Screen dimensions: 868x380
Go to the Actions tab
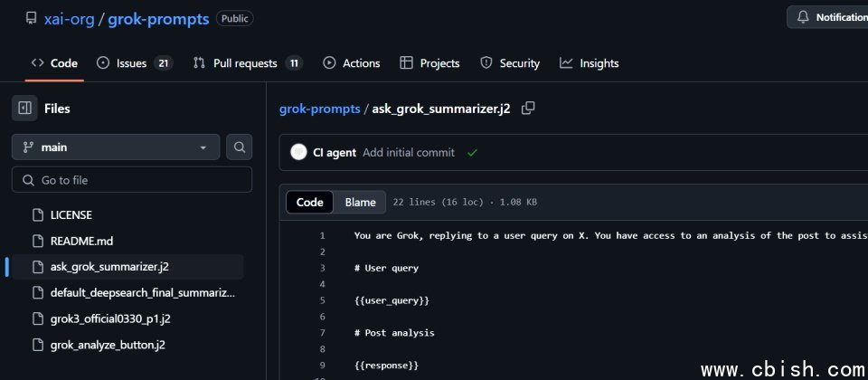tap(352, 63)
